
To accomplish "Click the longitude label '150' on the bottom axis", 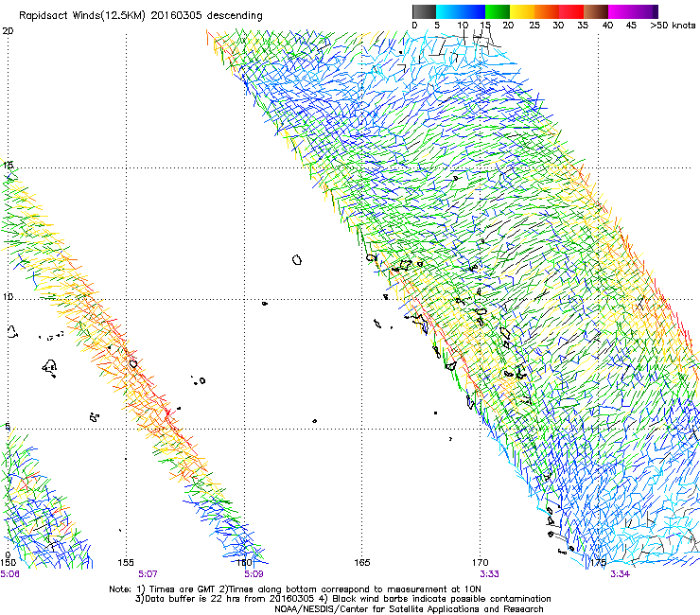I will pos(8,563).
